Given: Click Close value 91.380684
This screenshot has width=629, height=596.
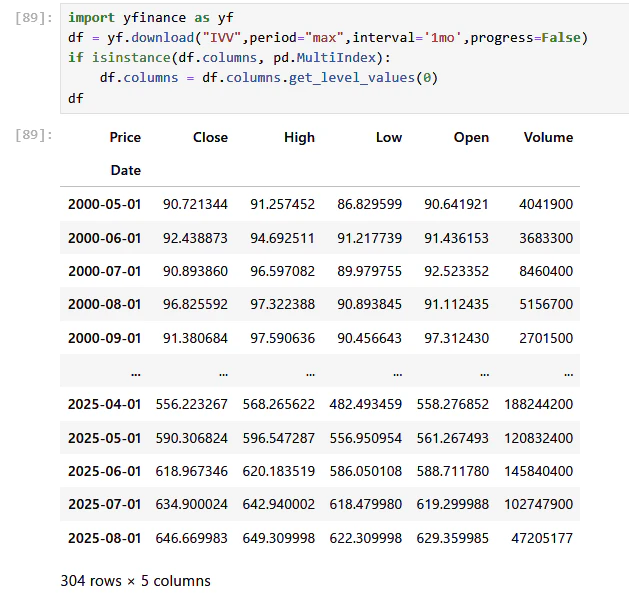Looking at the screenshot, I should (x=195, y=338).
